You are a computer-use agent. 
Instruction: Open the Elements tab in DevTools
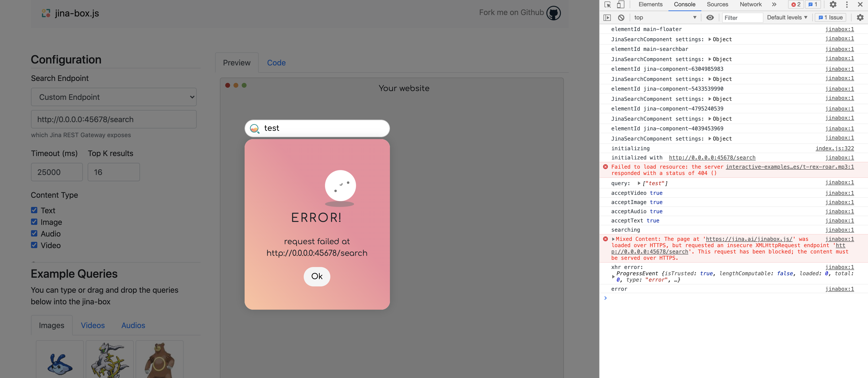point(650,4)
